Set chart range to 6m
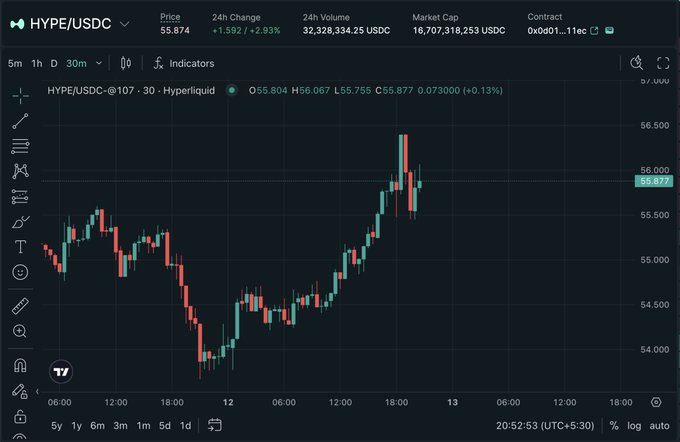The width and height of the screenshot is (680, 442). point(98,426)
